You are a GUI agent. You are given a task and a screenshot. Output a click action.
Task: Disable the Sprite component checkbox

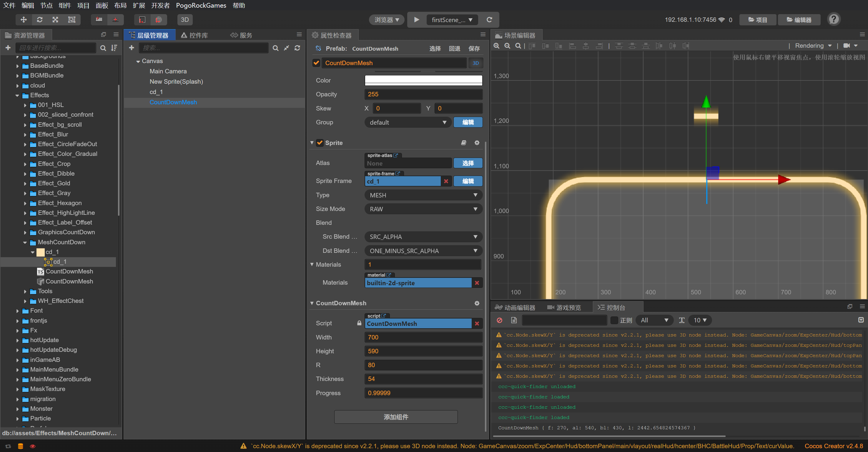click(320, 143)
